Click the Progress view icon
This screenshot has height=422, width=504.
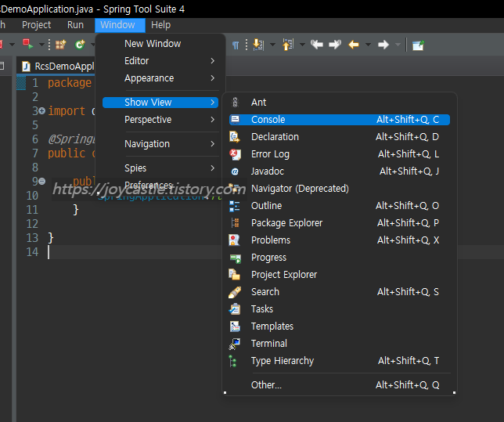click(x=236, y=258)
